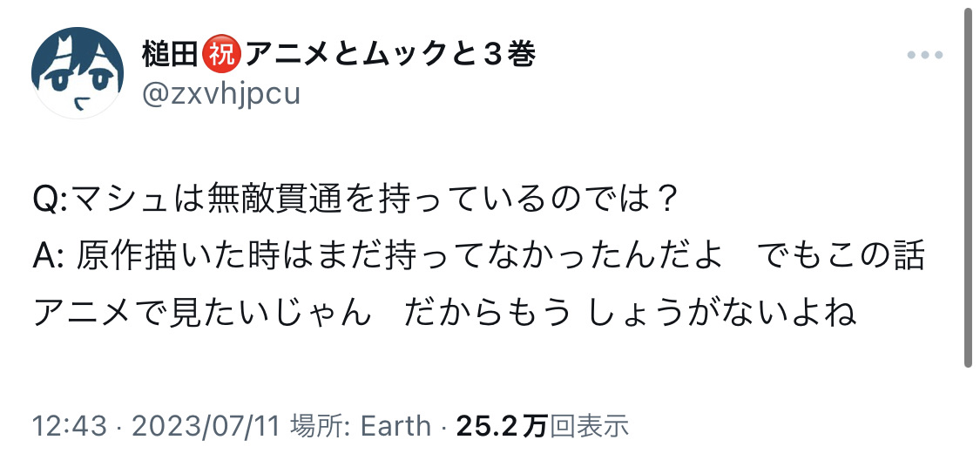Screen dimensions: 980x467
Task: Click the @zxvhjpcu handle
Action: coord(220,92)
